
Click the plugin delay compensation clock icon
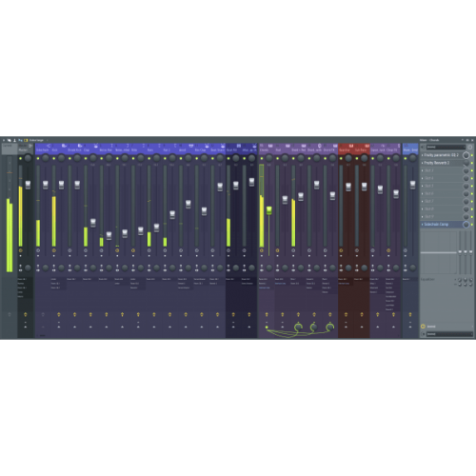(470, 148)
